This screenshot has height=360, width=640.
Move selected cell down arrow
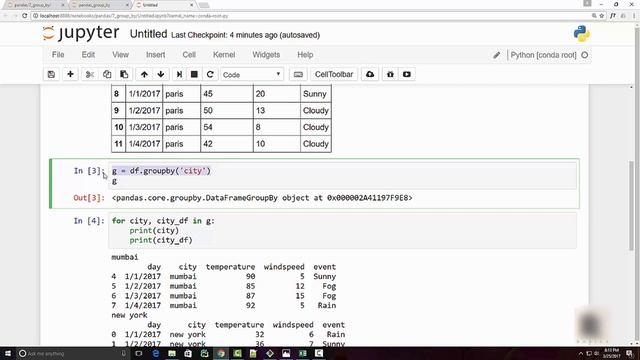tap(161, 74)
